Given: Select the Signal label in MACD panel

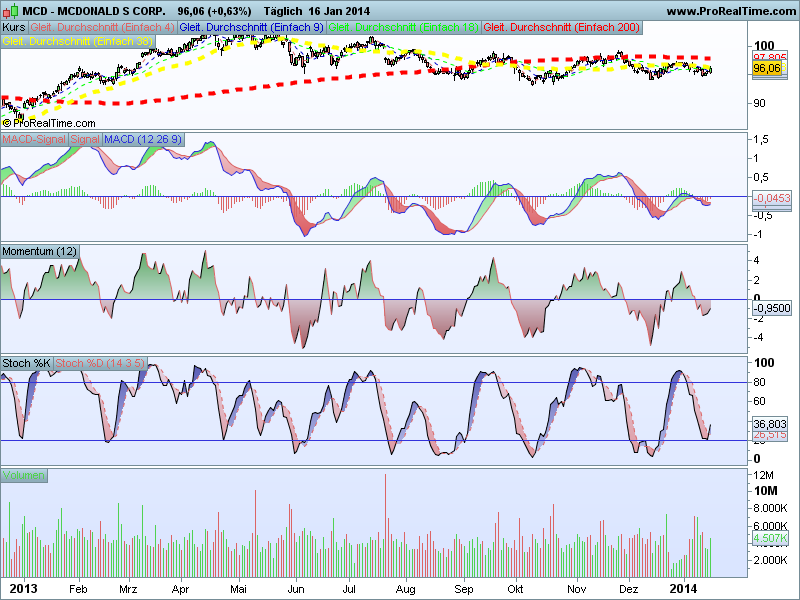Looking at the screenshot, I should tap(85, 139).
